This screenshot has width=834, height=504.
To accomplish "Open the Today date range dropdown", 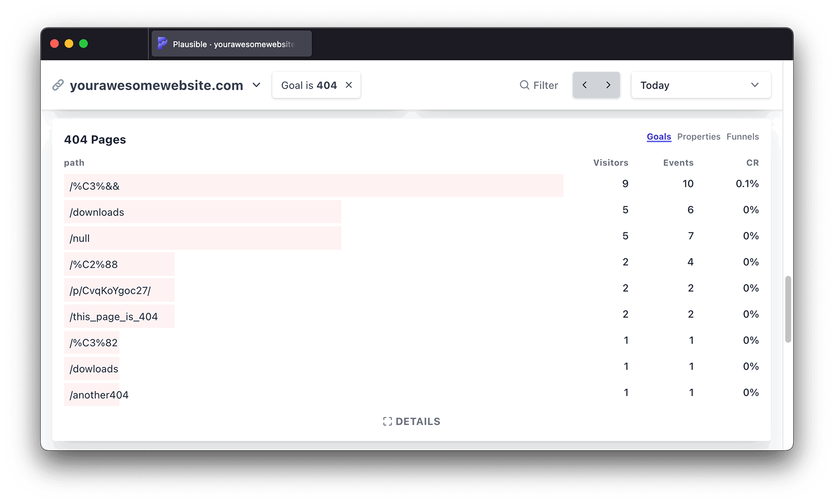I will coord(701,85).
